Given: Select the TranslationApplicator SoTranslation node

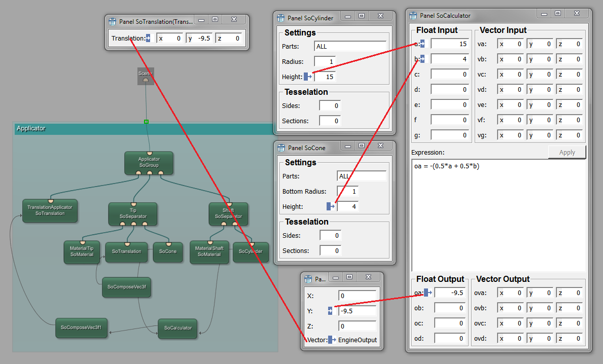Looking at the screenshot, I should point(50,210).
